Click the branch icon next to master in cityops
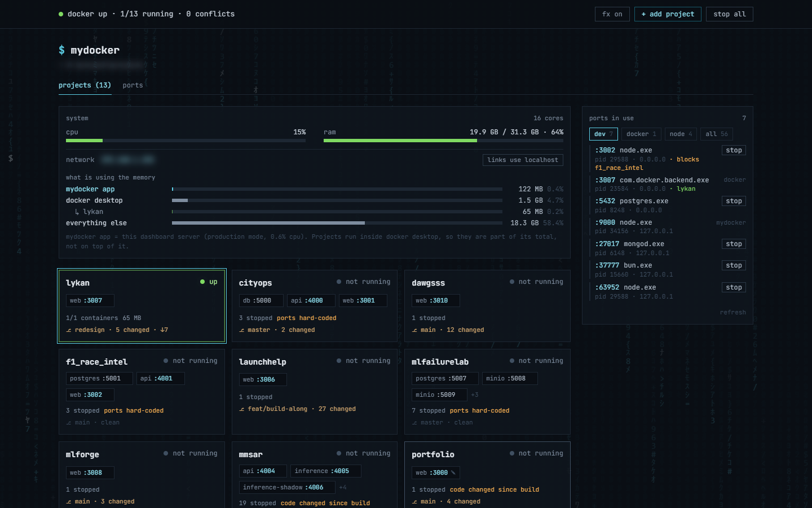 (242, 330)
